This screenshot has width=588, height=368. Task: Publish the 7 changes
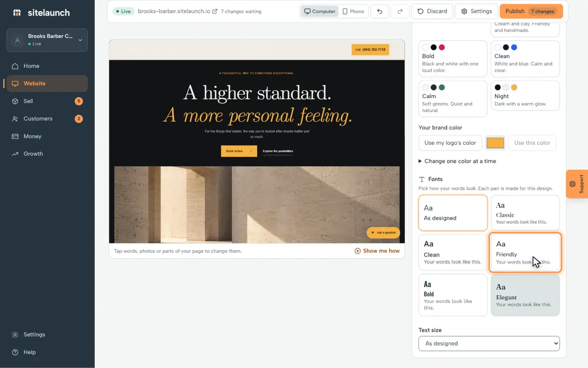tap(531, 11)
